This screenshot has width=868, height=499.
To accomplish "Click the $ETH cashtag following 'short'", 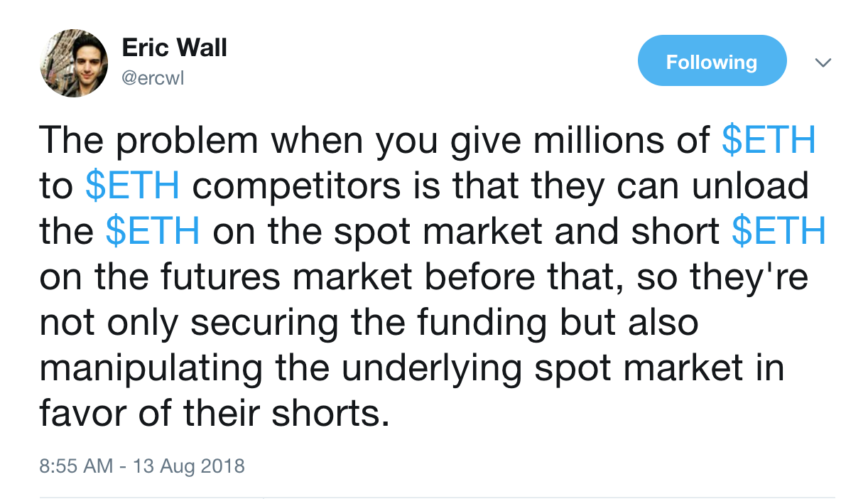I will click(x=779, y=232).
